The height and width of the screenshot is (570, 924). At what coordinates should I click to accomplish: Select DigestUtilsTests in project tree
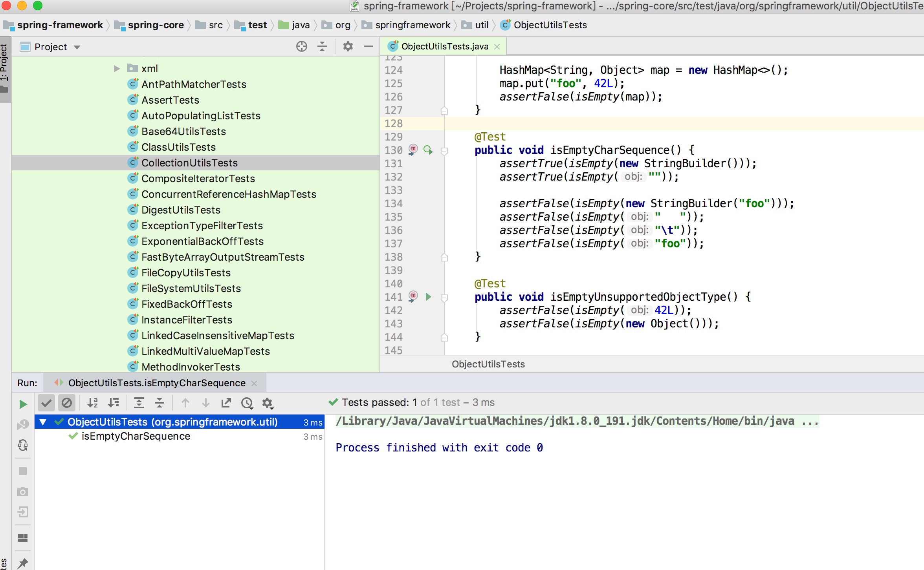[181, 210]
